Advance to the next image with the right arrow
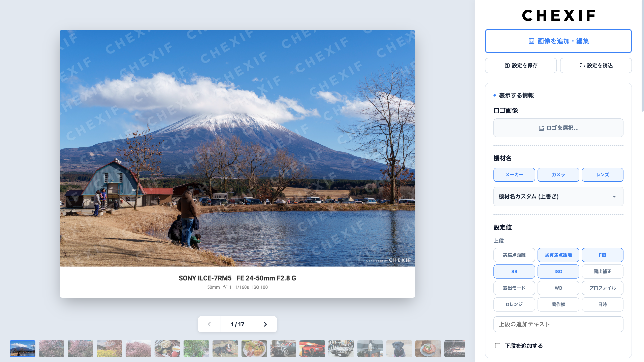Screen dimensions: 644x362 coord(265,324)
